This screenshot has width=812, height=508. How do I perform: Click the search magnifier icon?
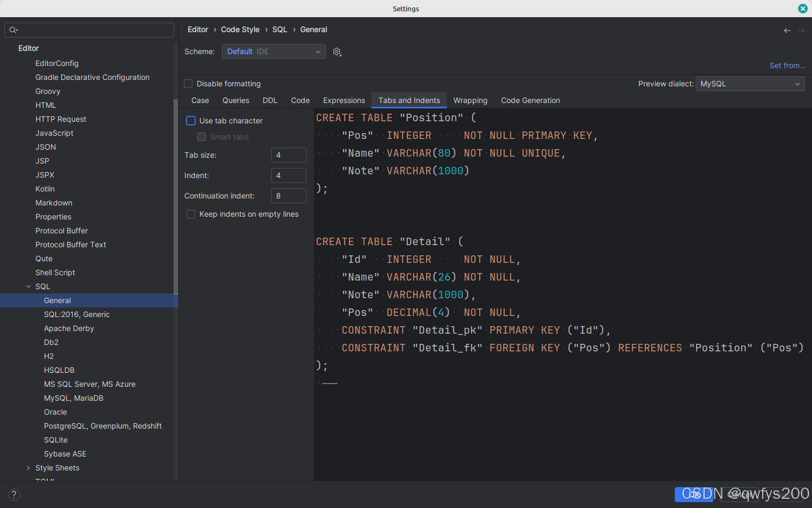[x=13, y=30]
